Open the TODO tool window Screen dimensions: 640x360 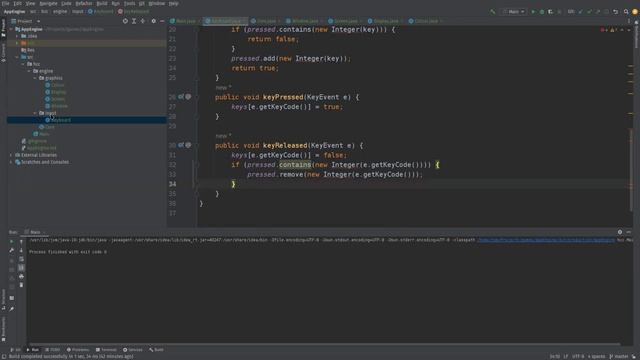click(52, 350)
